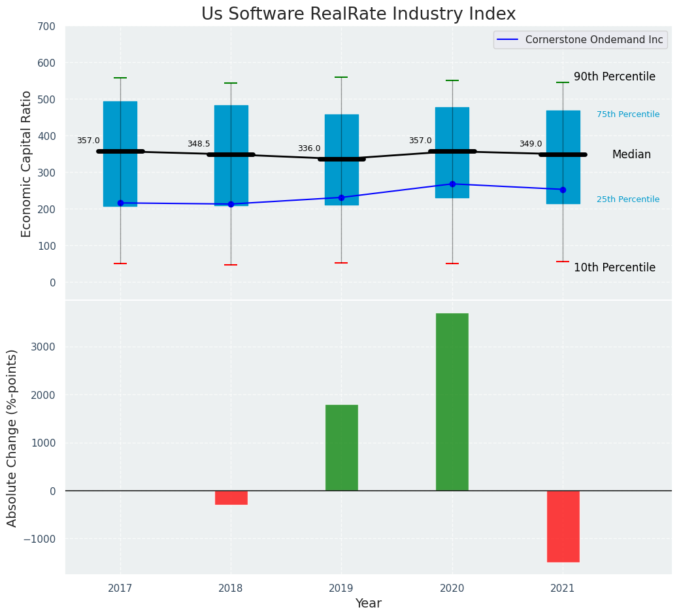Click the 10th Percentile annotation
Screen dimensions: 679x616
tap(614, 267)
